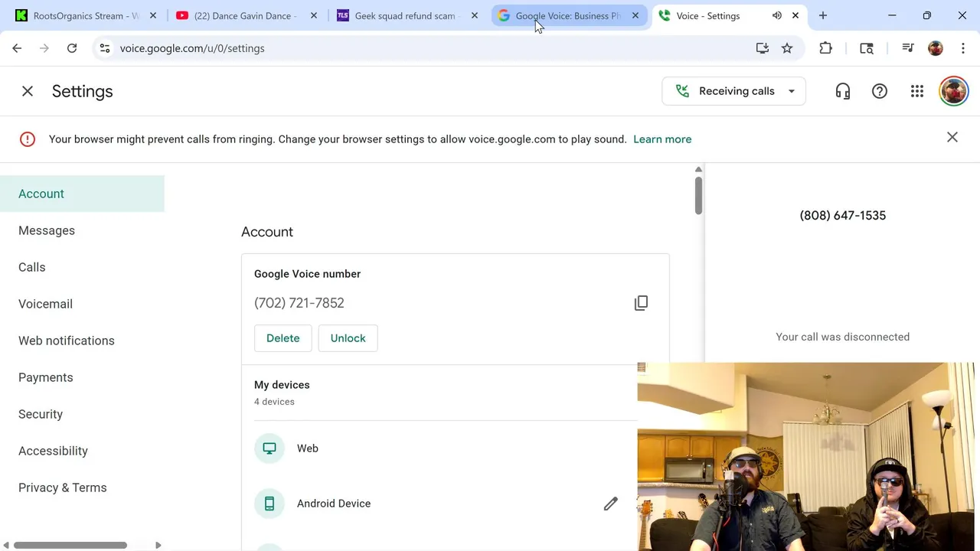Click the 'Your call was disconnected' message

843,337
